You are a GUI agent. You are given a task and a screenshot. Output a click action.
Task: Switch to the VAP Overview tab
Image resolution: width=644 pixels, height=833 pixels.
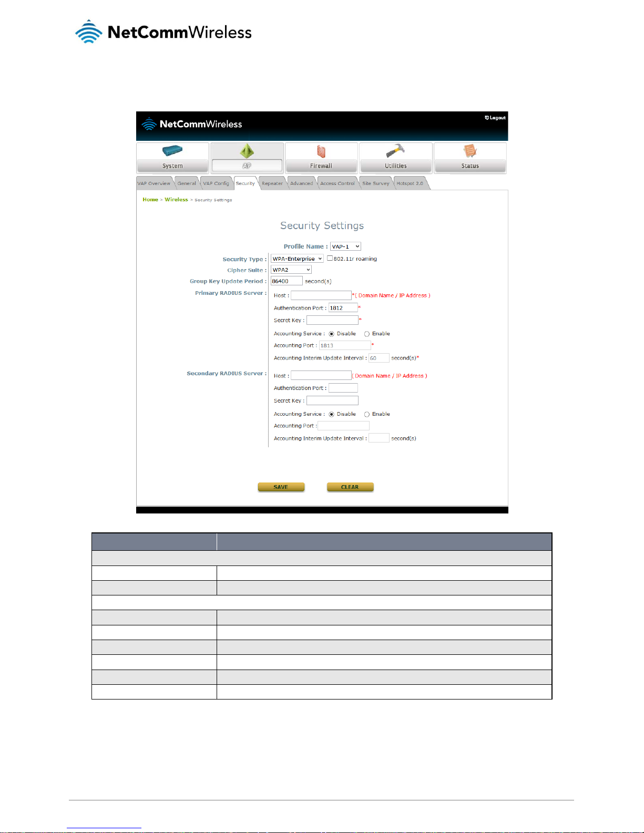(154, 183)
